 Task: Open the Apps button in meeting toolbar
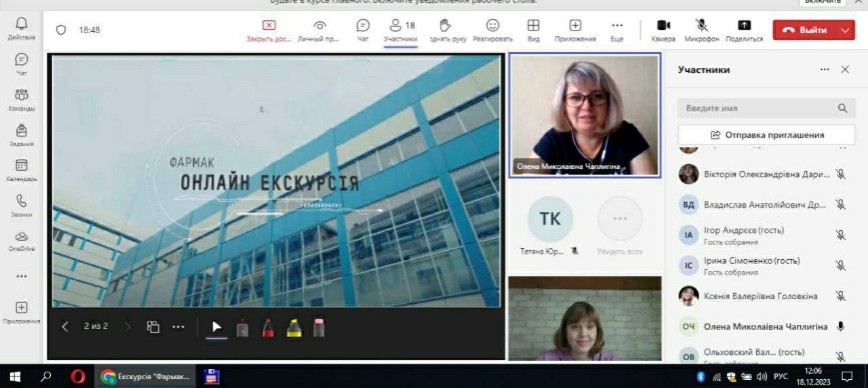[575, 30]
